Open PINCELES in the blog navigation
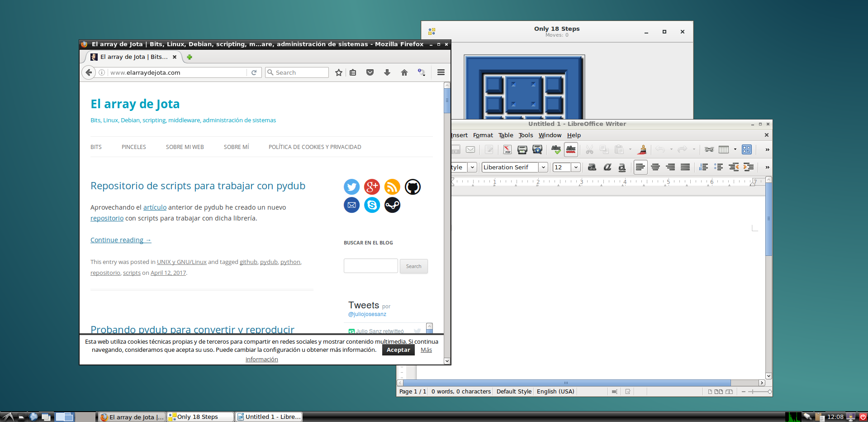Screen dimensions: 868x422 pos(134,147)
